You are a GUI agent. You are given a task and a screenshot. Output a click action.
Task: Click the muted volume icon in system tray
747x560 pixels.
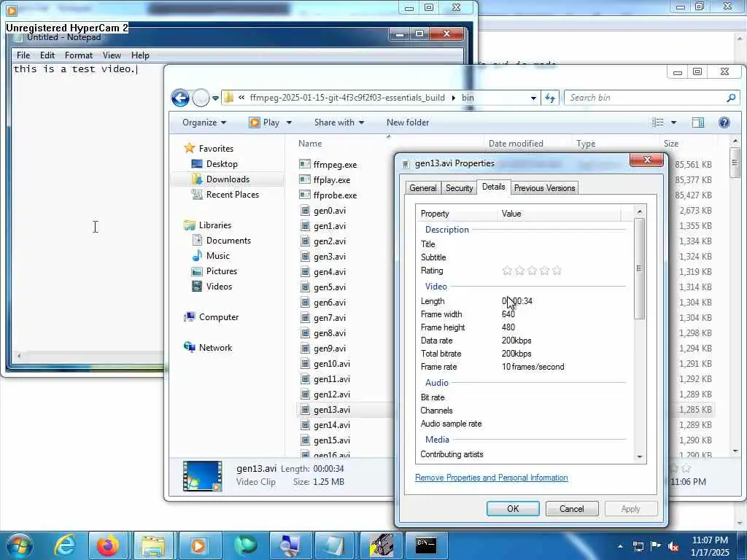673,546
